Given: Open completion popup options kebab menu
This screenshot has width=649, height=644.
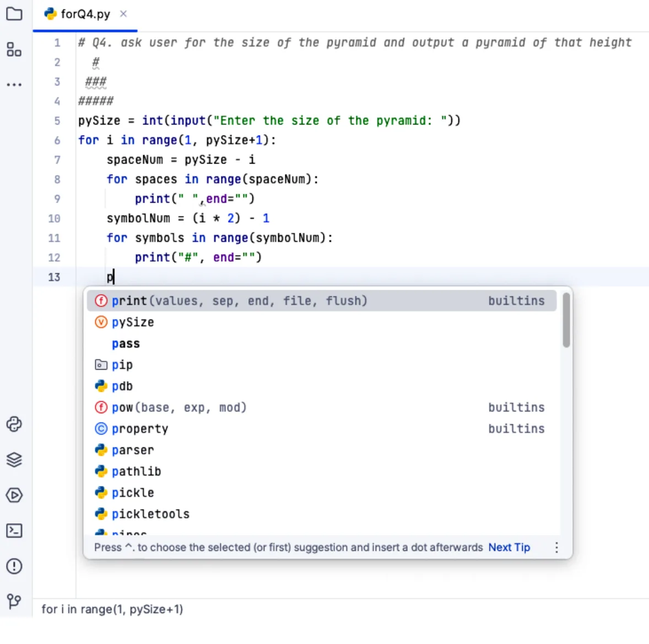Looking at the screenshot, I should (x=556, y=548).
